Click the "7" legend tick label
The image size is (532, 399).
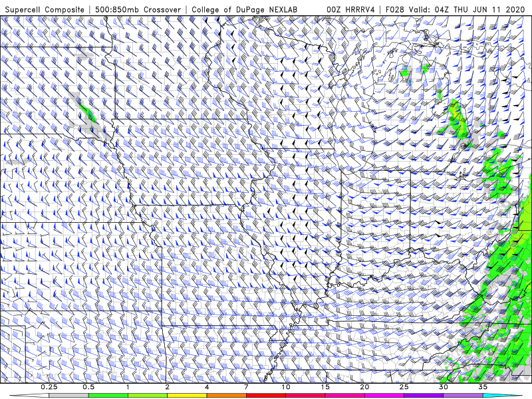pos(246,387)
